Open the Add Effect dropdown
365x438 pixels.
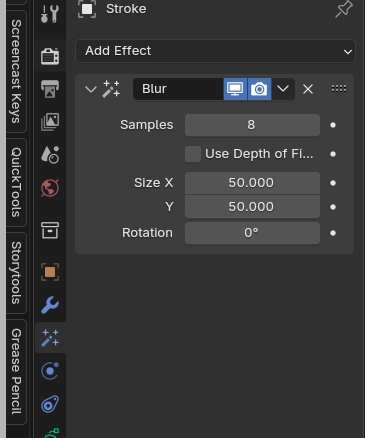pyautogui.click(x=215, y=51)
